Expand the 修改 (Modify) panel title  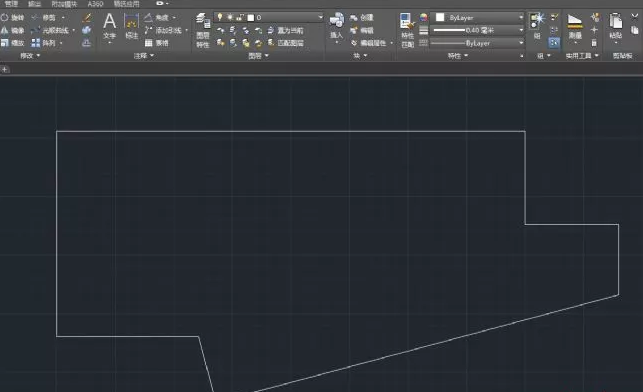tap(30, 55)
